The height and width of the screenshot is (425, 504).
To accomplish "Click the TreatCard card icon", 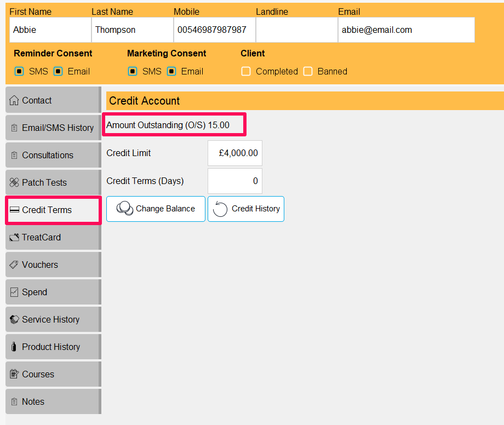I will [14, 237].
